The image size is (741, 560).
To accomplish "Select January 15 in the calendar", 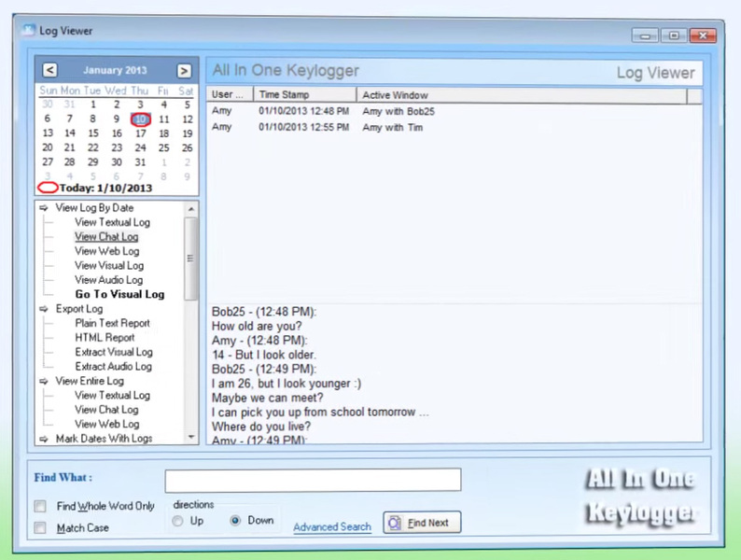I will click(x=93, y=133).
